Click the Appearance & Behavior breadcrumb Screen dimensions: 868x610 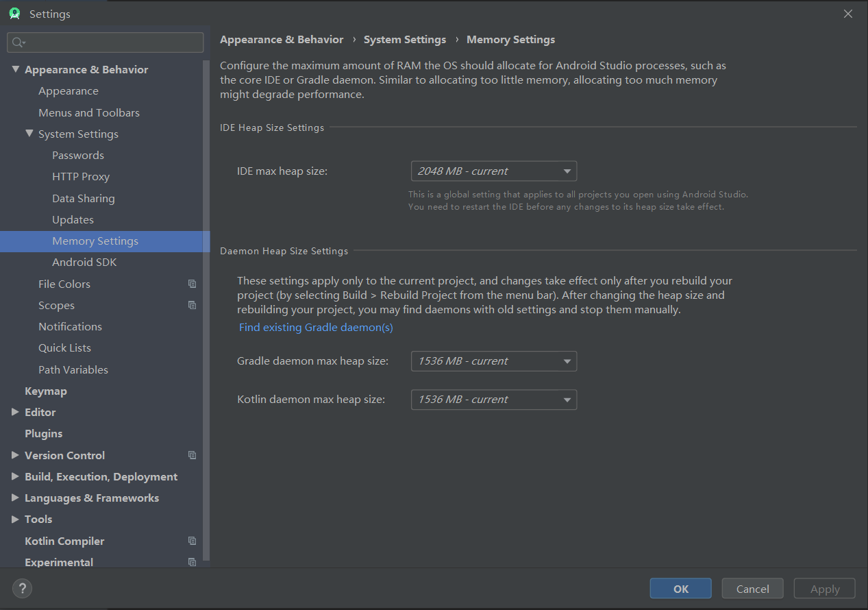click(282, 40)
